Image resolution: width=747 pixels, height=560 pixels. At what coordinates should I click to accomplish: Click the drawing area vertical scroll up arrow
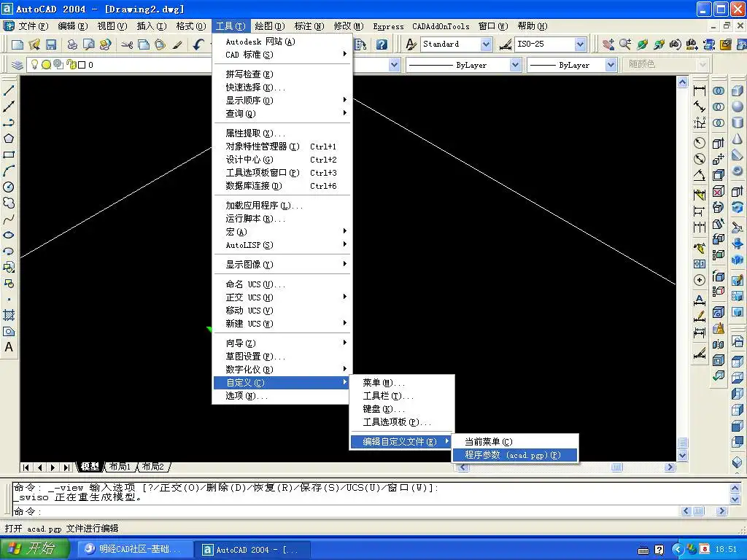click(x=682, y=82)
